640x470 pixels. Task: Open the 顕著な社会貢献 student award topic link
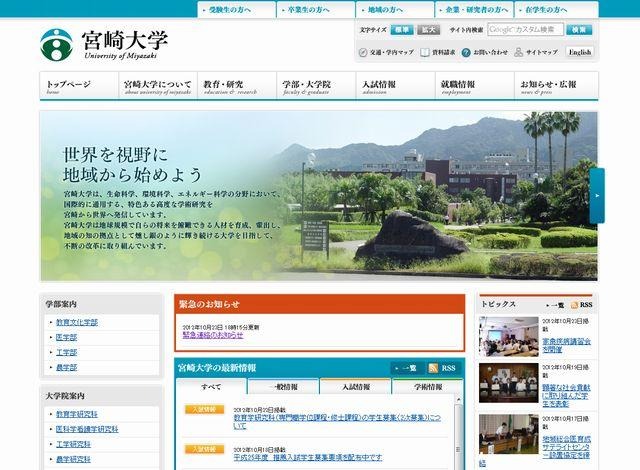coord(567,395)
